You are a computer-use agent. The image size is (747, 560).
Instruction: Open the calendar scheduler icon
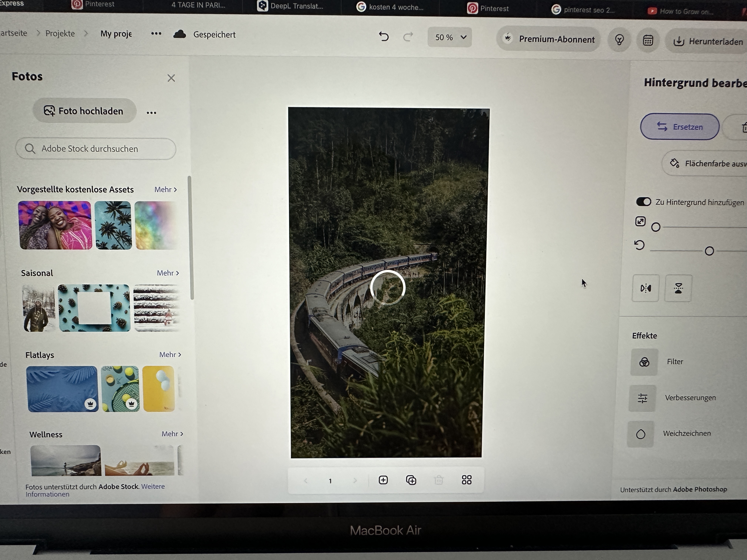[648, 41]
